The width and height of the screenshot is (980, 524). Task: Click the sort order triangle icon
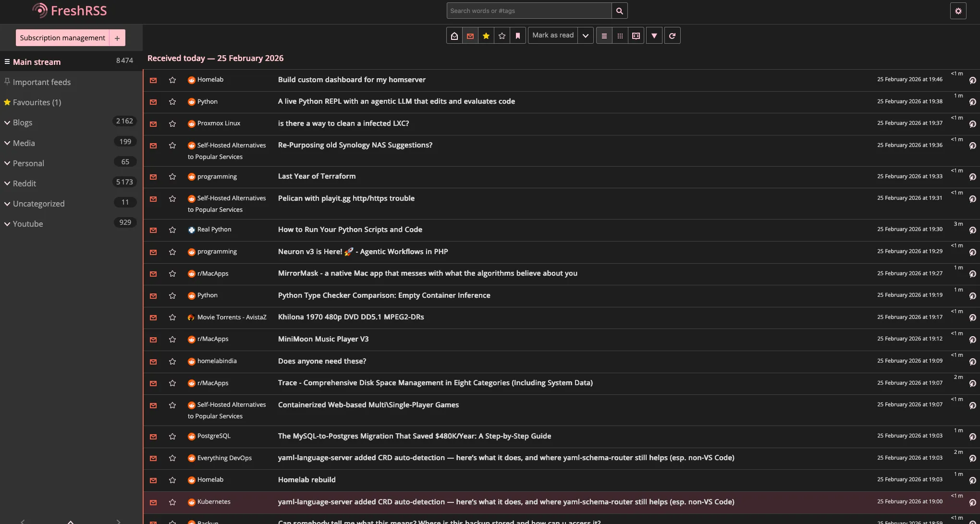click(654, 36)
